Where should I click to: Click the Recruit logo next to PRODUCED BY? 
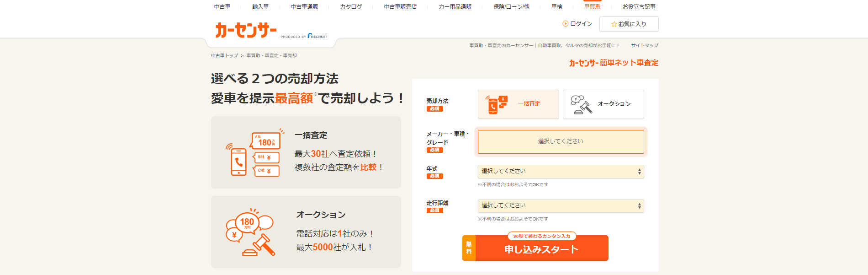tap(318, 36)
